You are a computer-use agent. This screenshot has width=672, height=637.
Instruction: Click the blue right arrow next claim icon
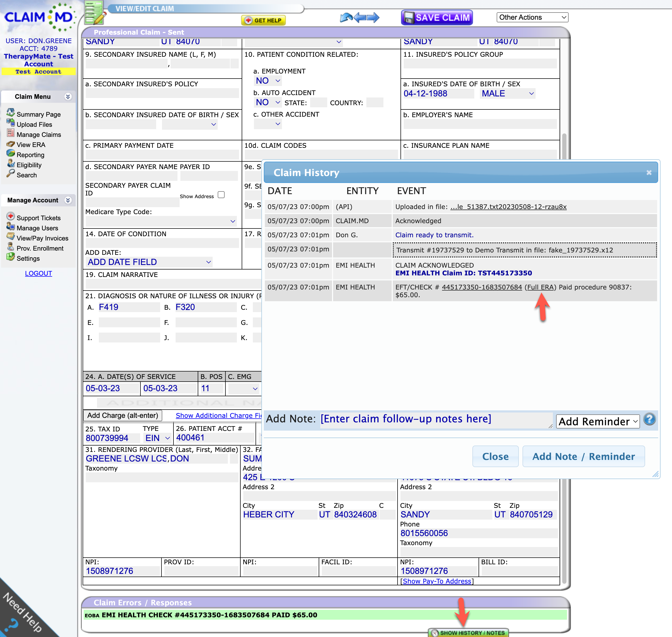click(x=373, y=17)
